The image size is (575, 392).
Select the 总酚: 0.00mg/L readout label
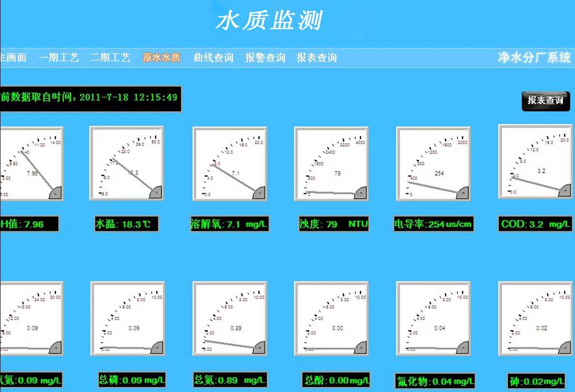[x=336, y=380]
